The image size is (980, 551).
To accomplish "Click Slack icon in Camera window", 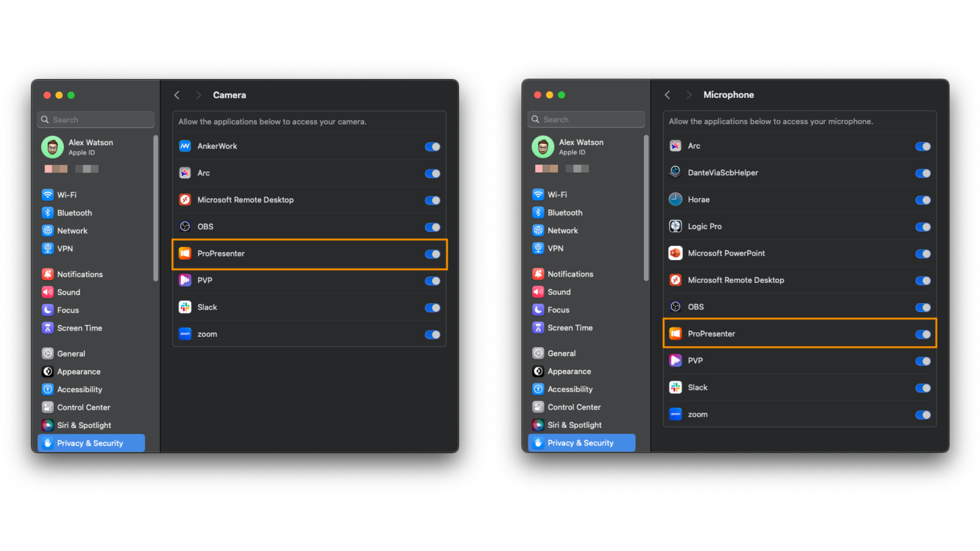I will click(x=185, y=307).
